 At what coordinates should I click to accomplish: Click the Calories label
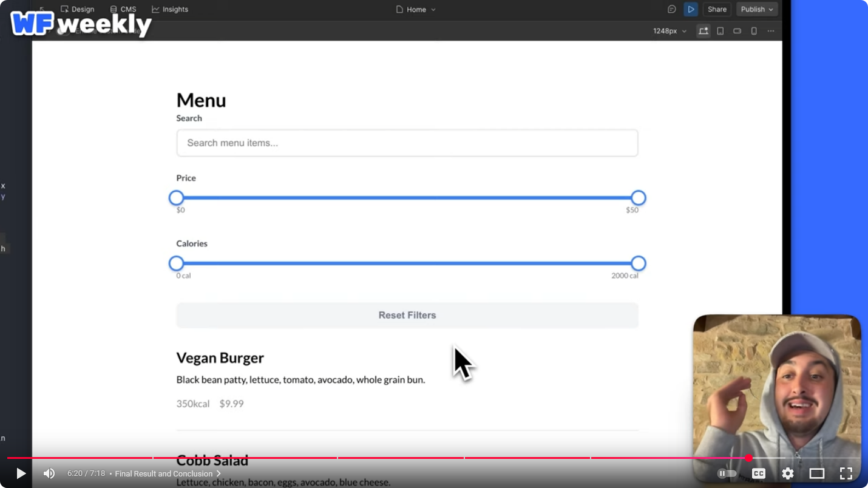[x=192, y=243]
